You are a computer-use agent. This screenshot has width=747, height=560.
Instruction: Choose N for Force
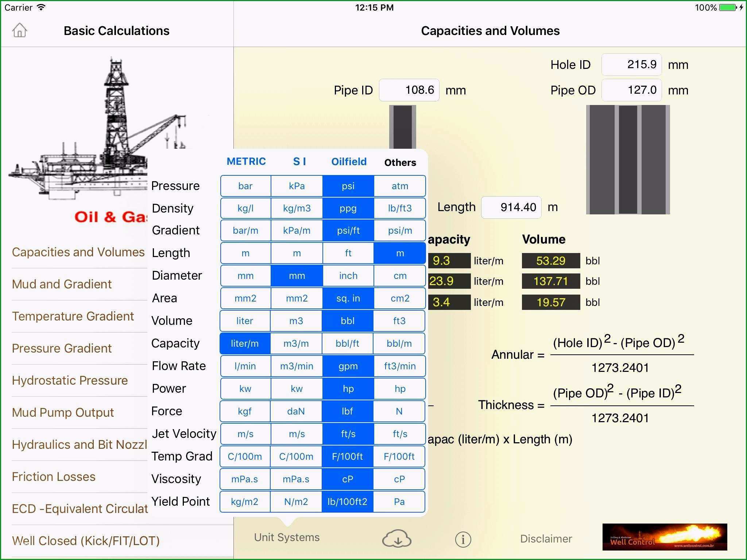point(399,412)
